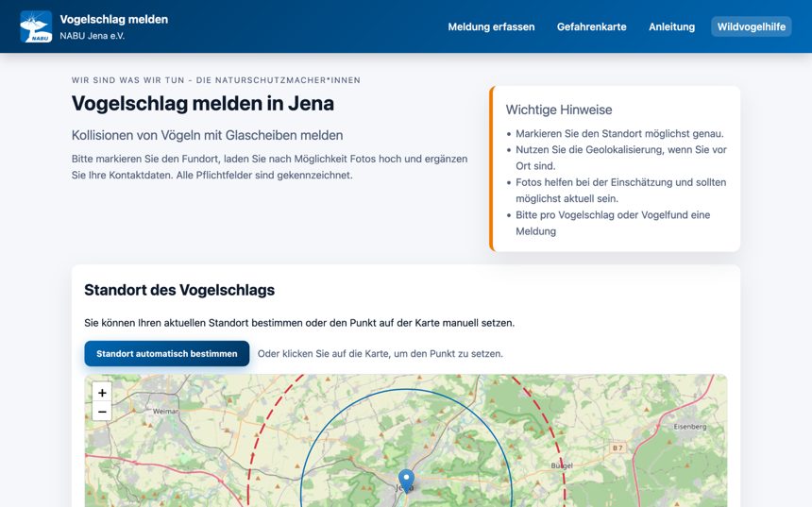Click the Vogelschlag melden in Jena headline
This screenshot has height=507, width=812.
coord(202,104)
